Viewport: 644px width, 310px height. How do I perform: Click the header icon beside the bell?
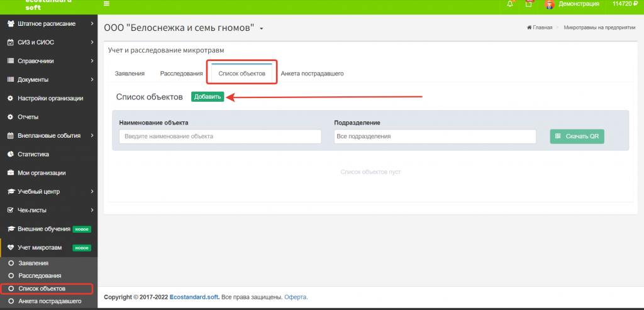click(528, 4)
